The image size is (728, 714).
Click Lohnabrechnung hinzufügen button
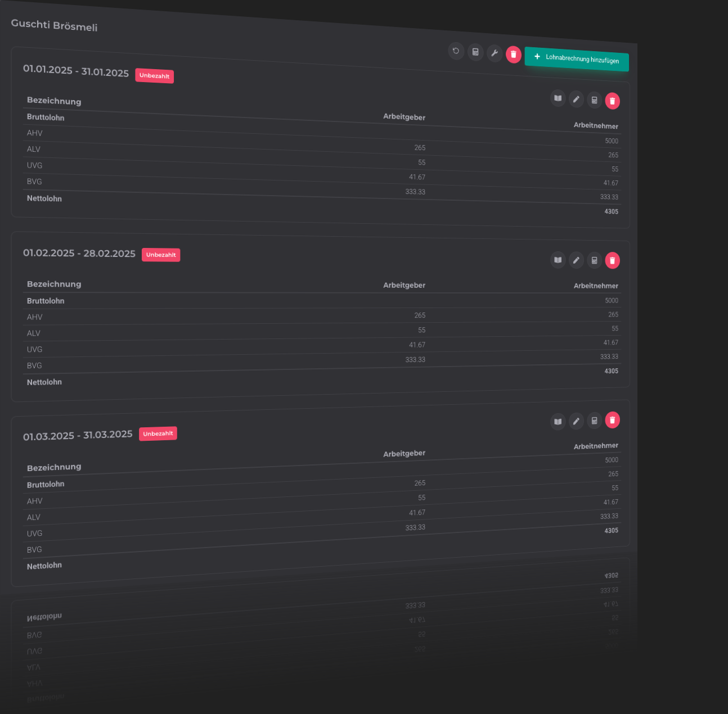pyautogui.click(x=576, y=58)
